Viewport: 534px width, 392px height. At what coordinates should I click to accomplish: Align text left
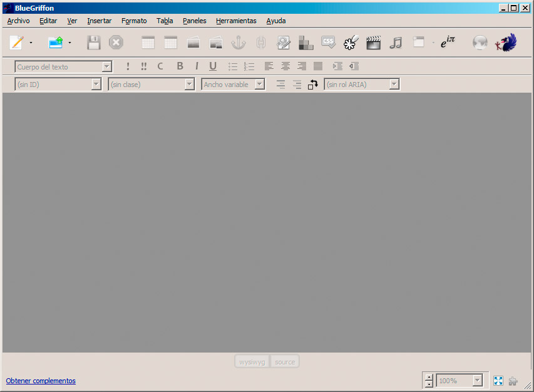pyautogui.click(x=269, y=66)
